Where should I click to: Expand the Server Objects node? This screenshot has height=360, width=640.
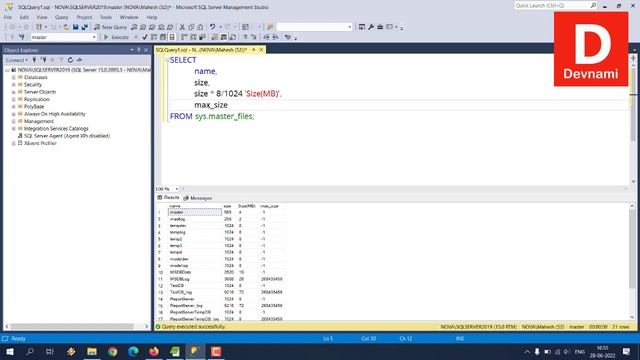tap(13, 92)
